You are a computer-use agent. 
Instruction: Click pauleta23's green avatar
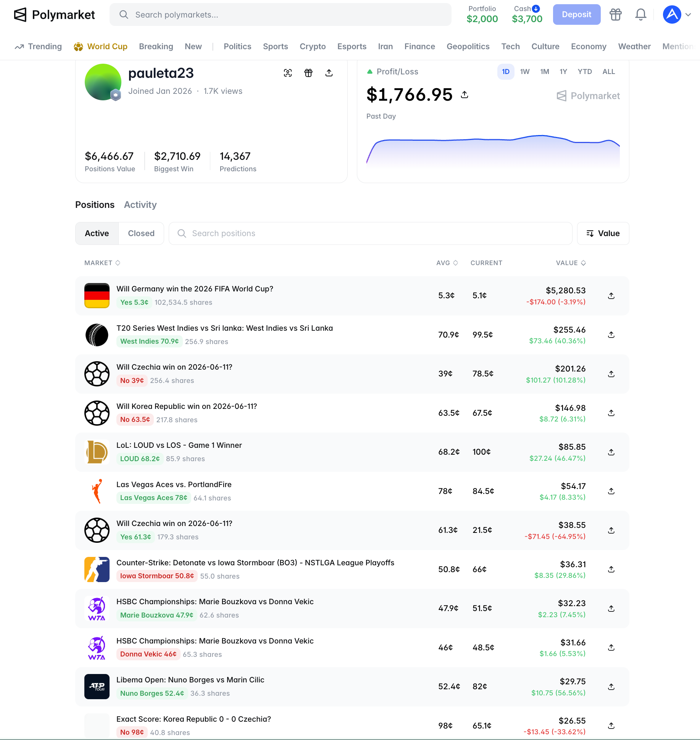[x=103, y=82]
